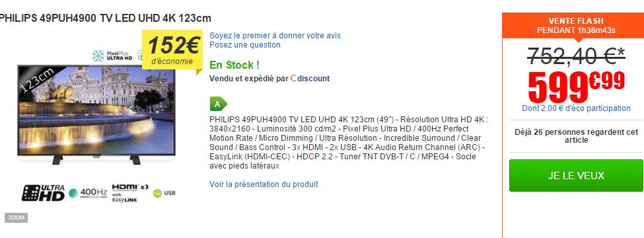Click the Ultra HD logo badge
This screenshot has height=238, width=644.
tap(43, 193)
